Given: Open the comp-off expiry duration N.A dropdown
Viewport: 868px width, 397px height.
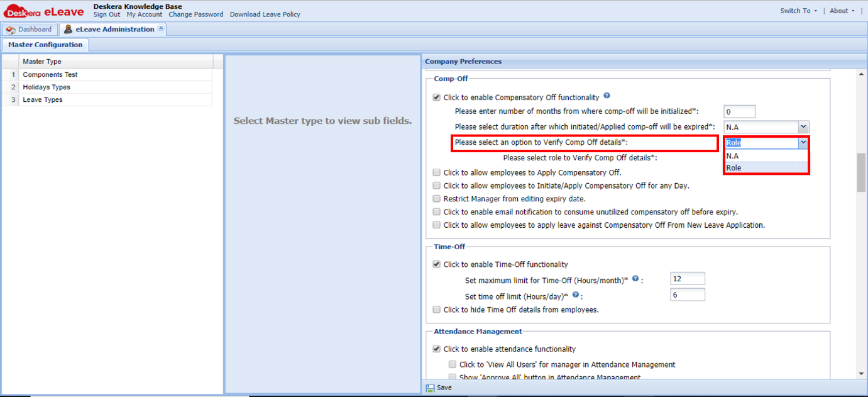Looking at the screenshot, I should point(803,126).
